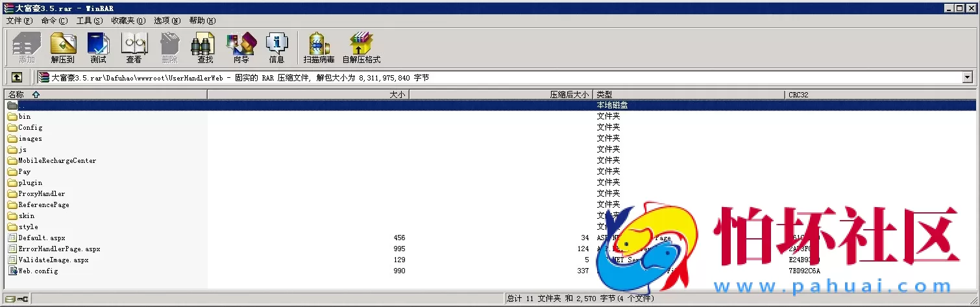Click the Delete (删除) toolbar icon
The height and width of the screenshot is (307, 980).
(x=169, y=47)
